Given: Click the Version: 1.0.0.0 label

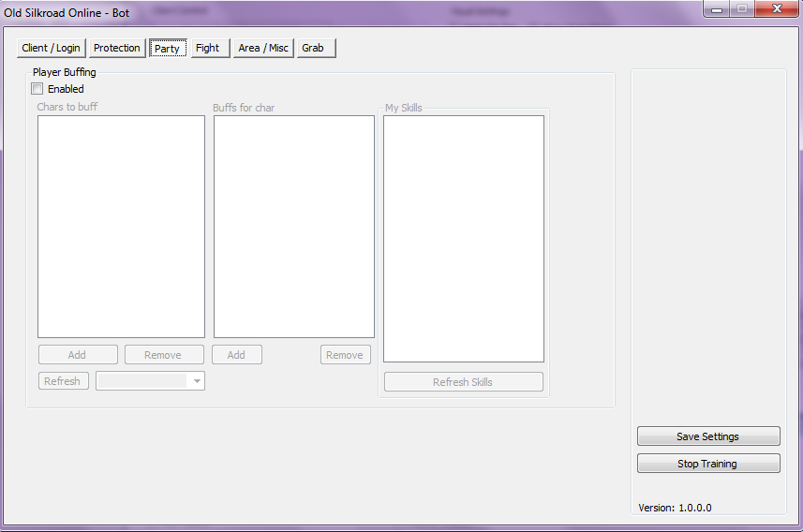Looking at the screenshot, I should click(675, 508).
